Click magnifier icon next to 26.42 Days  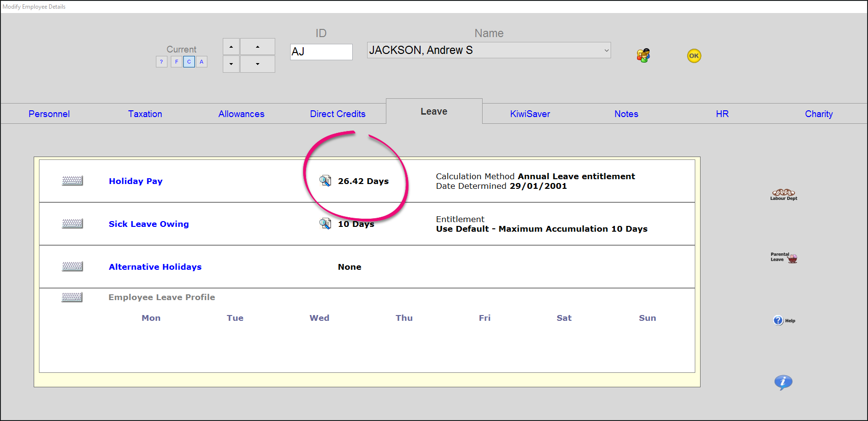tap(325, 181)
